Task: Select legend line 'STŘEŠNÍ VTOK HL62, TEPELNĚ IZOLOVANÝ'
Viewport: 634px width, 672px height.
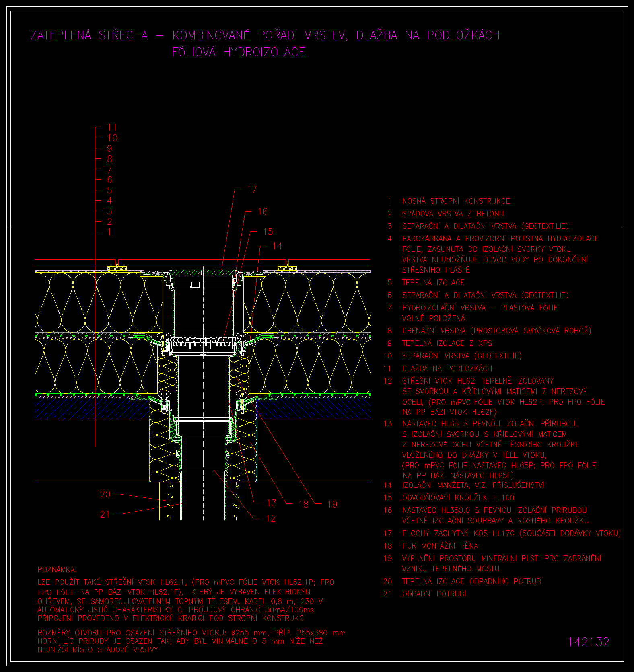Action: [478, 381]
